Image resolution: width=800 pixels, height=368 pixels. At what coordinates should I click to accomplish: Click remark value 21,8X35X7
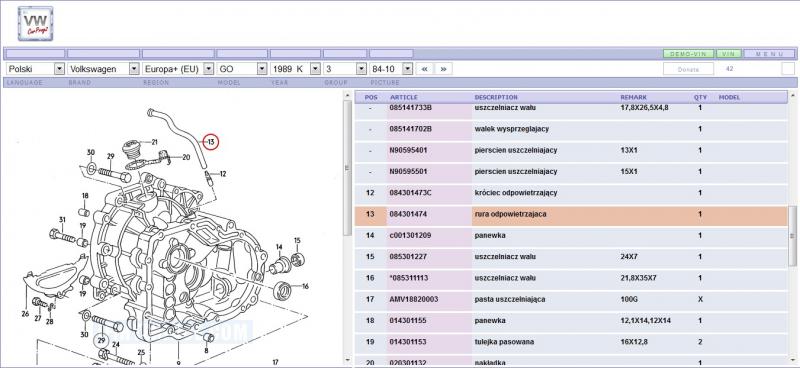click(x=638, y=278)
